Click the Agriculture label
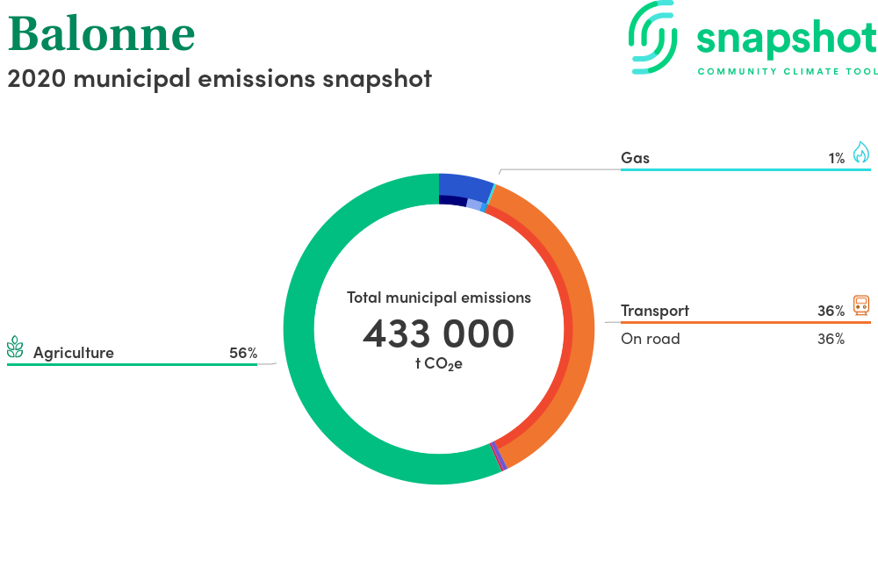The image size is (878, 588). (74, 353)
